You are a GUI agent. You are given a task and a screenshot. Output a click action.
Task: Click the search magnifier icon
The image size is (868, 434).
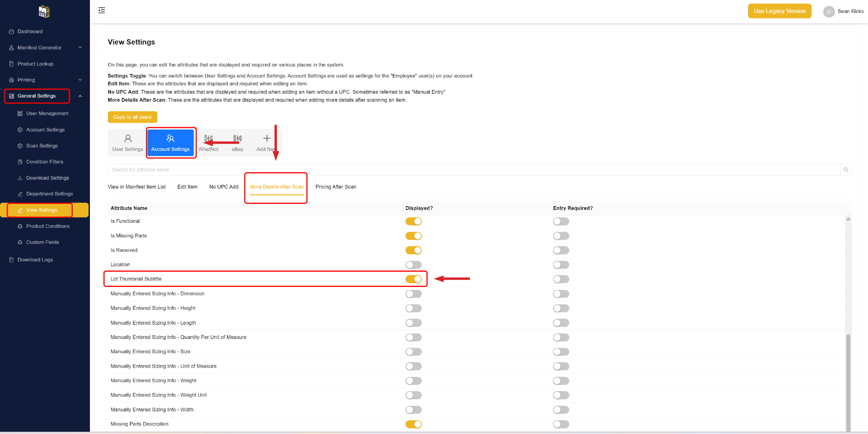tap(846, 170)
